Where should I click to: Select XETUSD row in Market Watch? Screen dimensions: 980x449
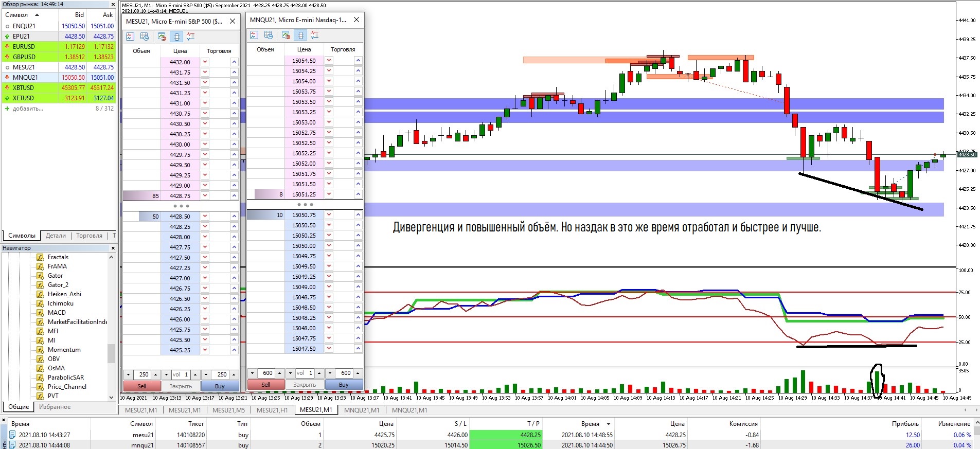[x=59, y=98]
